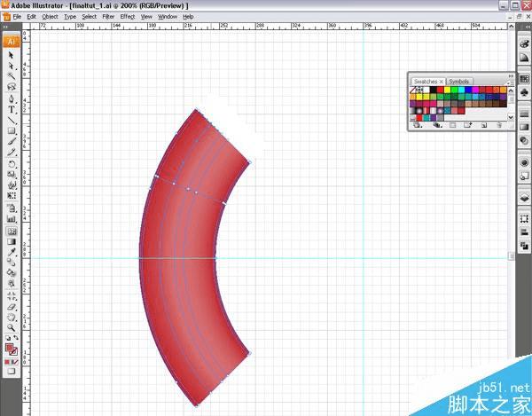Open the Color panel dock icon

[x=524, y=44]
